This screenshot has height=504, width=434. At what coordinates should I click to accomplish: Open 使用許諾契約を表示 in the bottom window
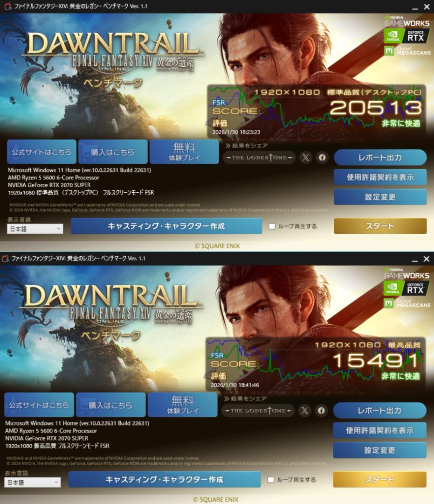[x=379, y=430]
